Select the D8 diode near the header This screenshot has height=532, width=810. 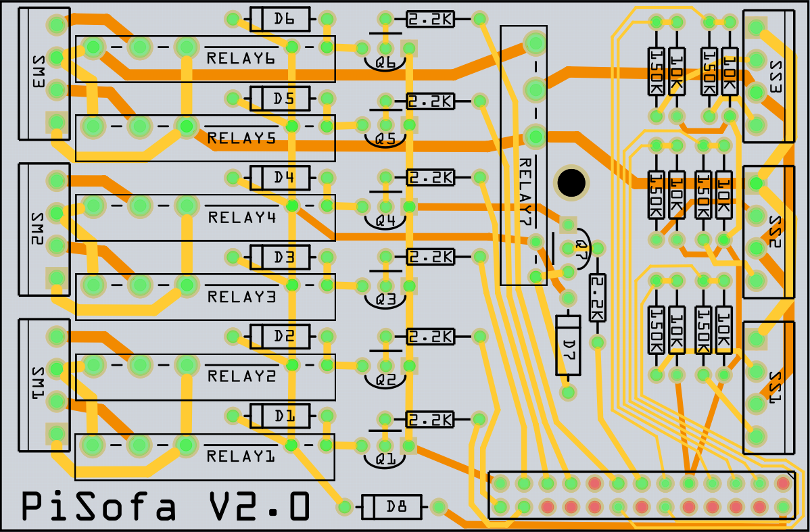coord(391,506)
